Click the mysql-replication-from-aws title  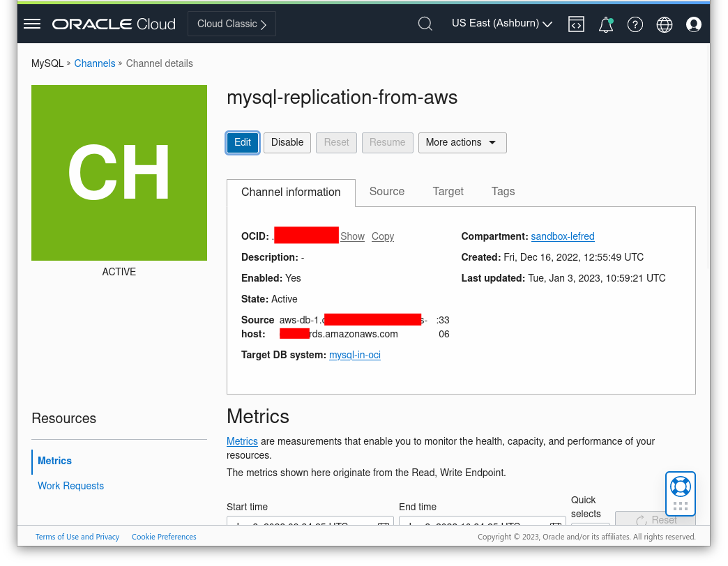(x=342, y=98)
